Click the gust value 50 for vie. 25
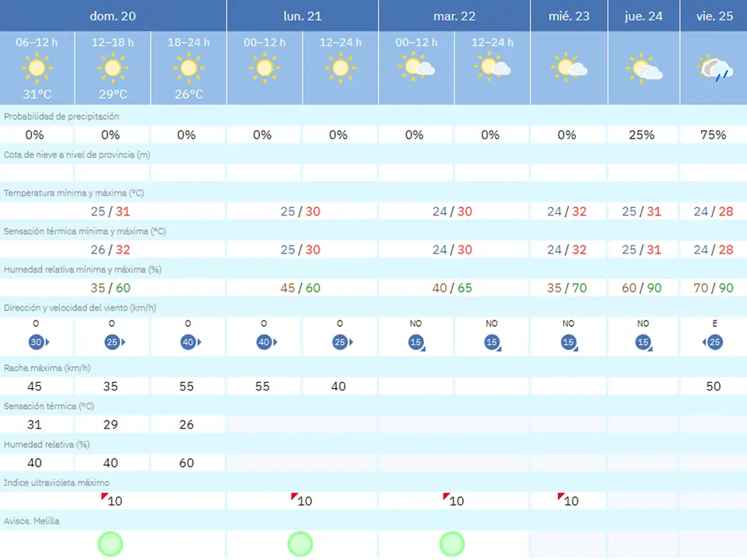747x560 pixels. [714, 387]
